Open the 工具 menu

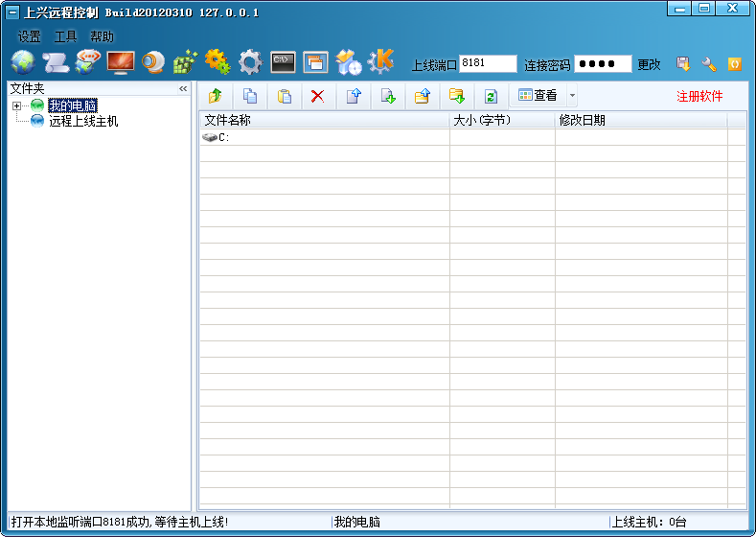coord(65,36)
